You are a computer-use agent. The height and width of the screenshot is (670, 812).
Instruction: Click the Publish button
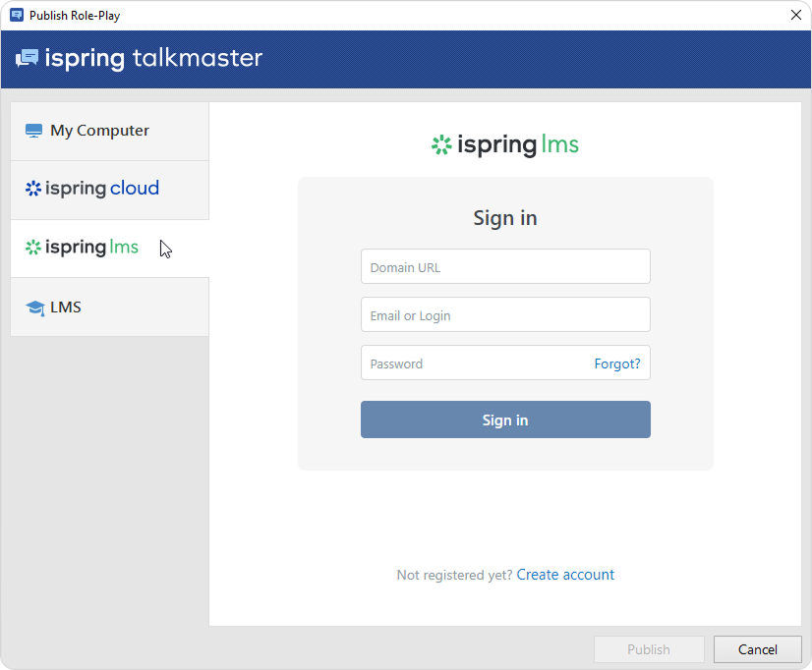pyautogui.click(x=649, y=649)
